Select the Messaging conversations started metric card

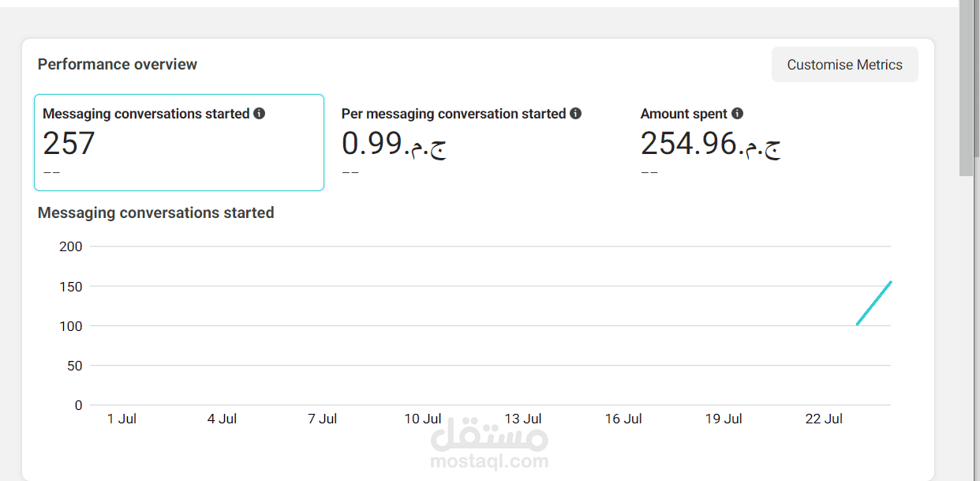click(x=179, y=142)
